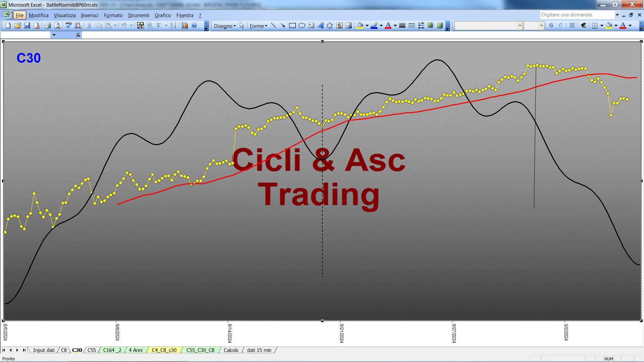Create a new blank workbook
The image size is (644, 362).
(8, 26)
